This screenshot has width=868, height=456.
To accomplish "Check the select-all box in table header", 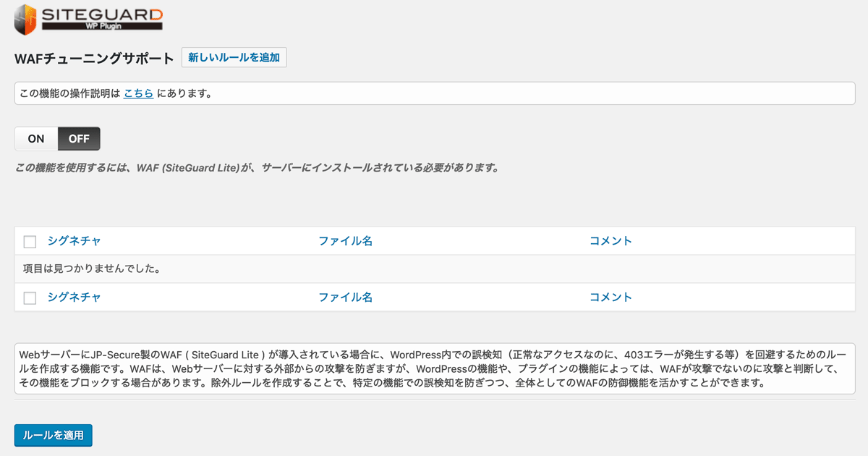I will coord(30,242).
